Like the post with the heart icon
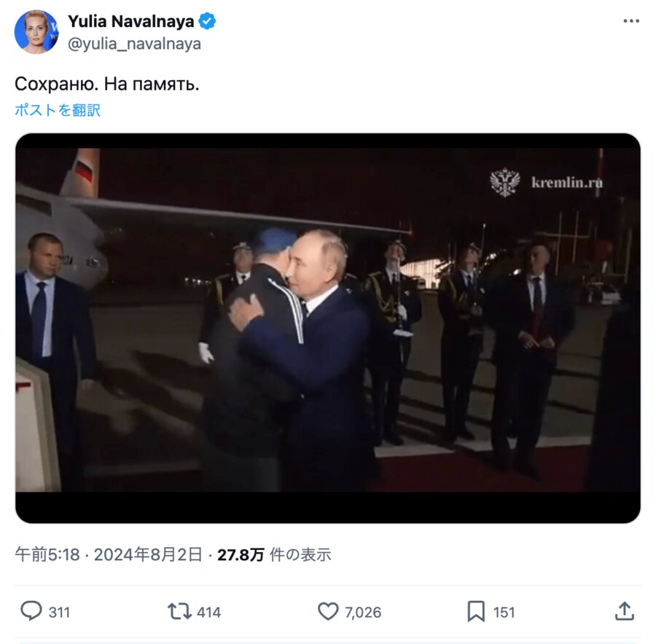 pos(328,611)
